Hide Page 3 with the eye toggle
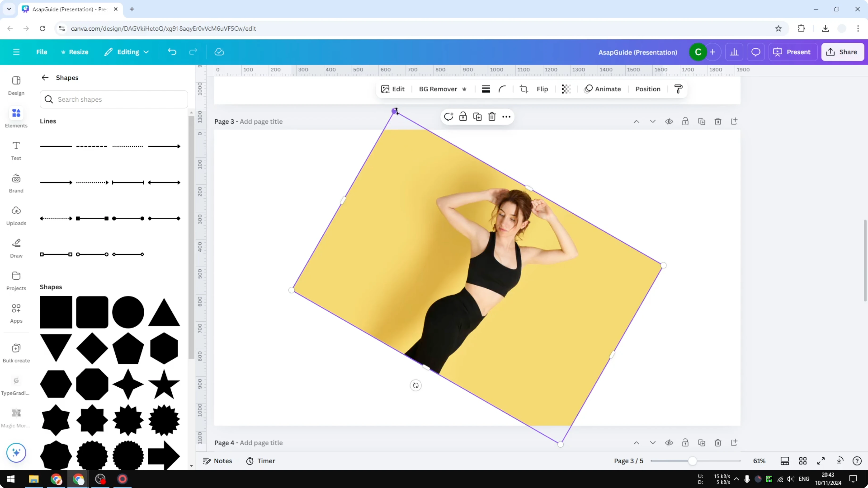This screenshot has height=488, width=868. (x=669, y=122)
